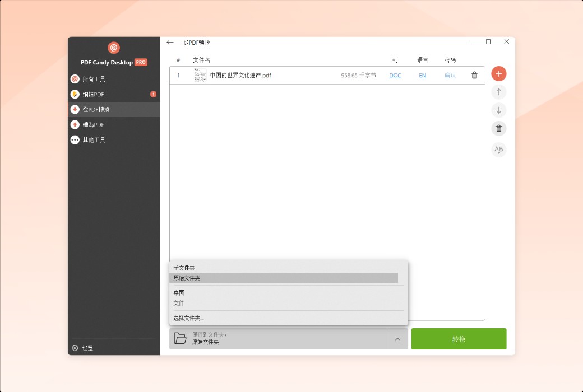The image size is (583, 392).
Task: Clear the file list with the large trash icon
Action: (498, 128)
